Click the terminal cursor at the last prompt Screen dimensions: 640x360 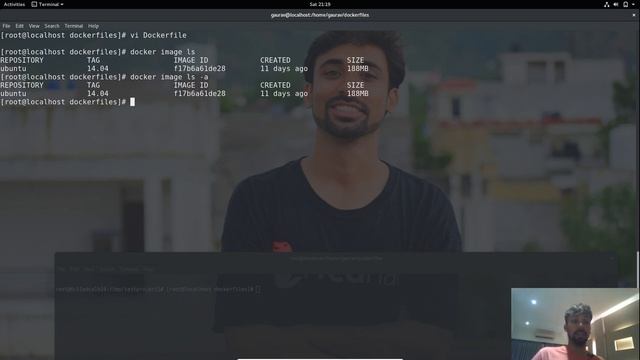(132, 102)
